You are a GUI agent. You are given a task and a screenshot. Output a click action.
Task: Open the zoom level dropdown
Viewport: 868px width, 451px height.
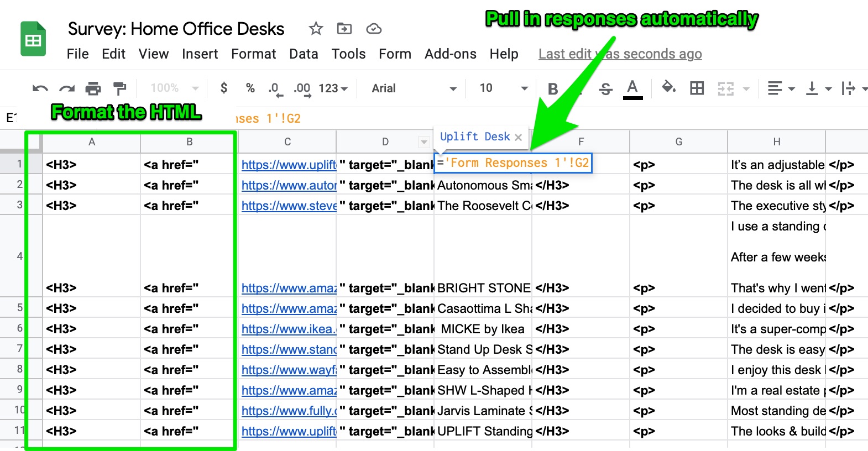point(174,88)
